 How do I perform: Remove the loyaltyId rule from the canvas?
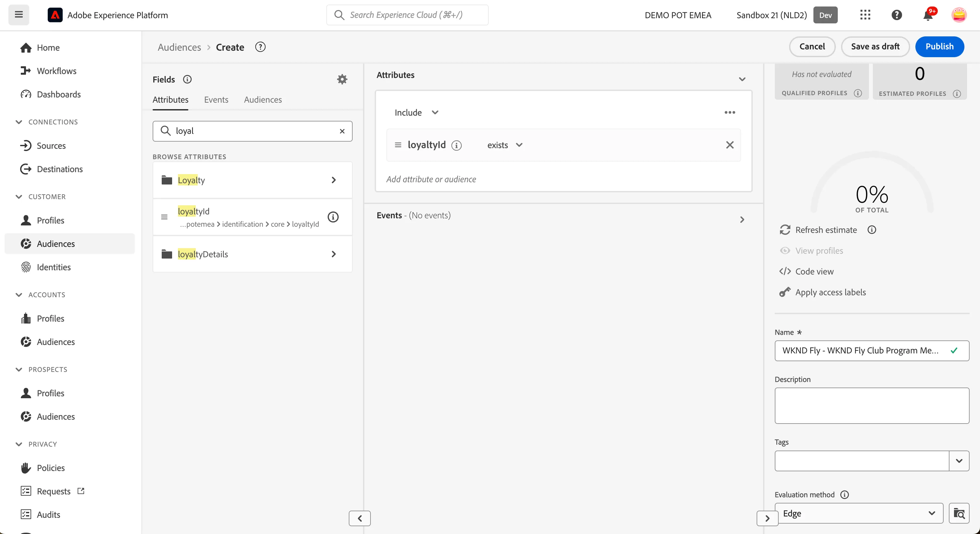click(730, 145)
